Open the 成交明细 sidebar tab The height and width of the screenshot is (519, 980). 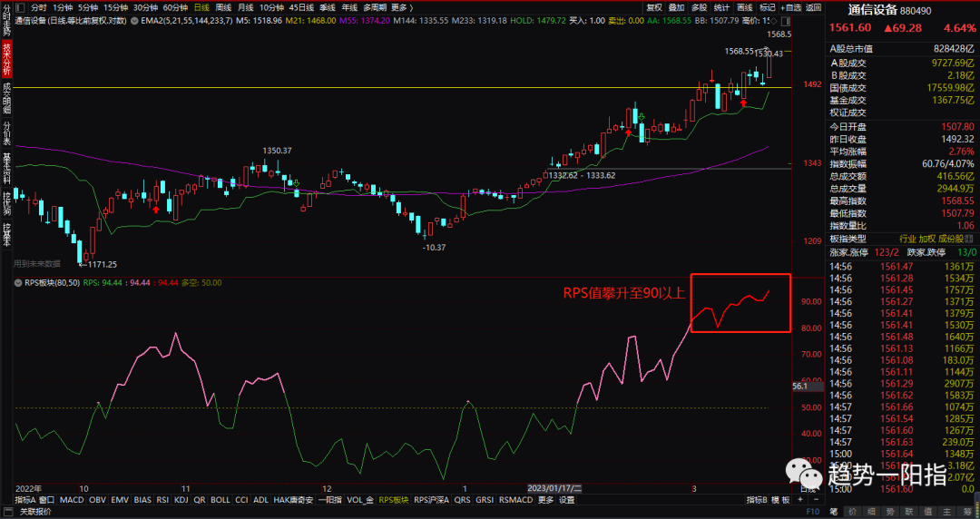6,98
